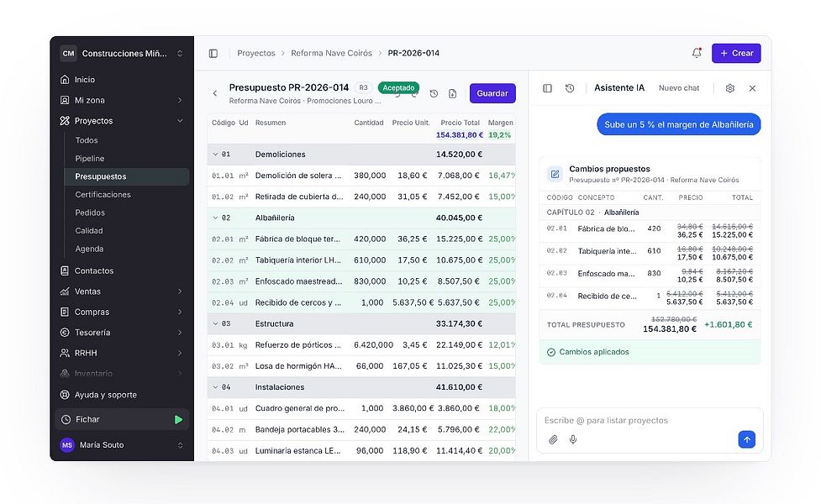Open budget version history icon
This screenshot has height=504, width=821.
(x=434, y=93)
